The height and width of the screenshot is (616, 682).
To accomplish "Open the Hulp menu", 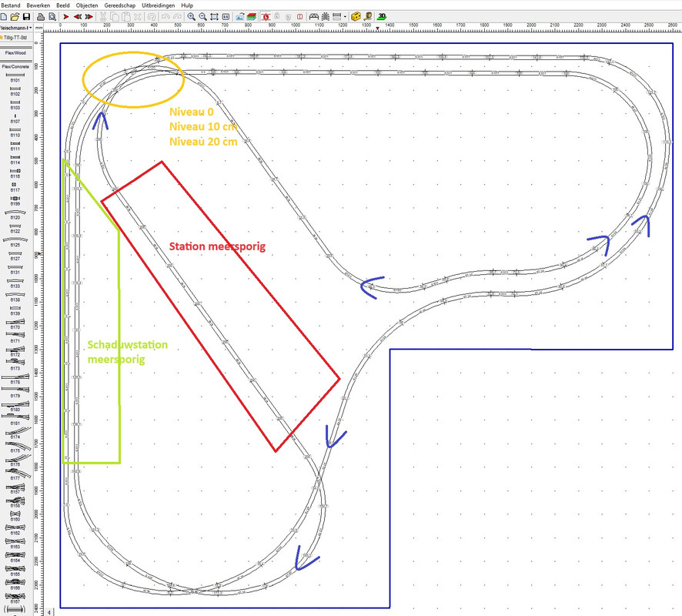I will click(187, 5).
